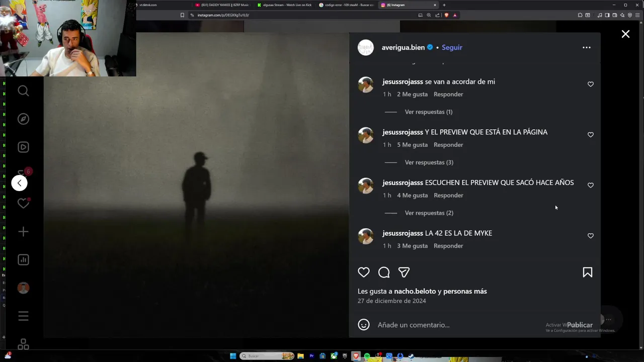Open the insights bar chart icon
This screenshot has height=362, width=644.
point(23,260)
